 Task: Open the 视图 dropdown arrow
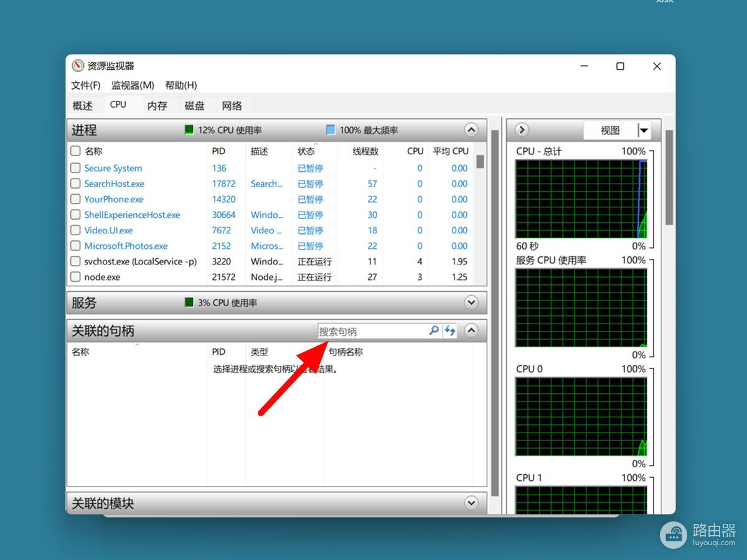644,130
